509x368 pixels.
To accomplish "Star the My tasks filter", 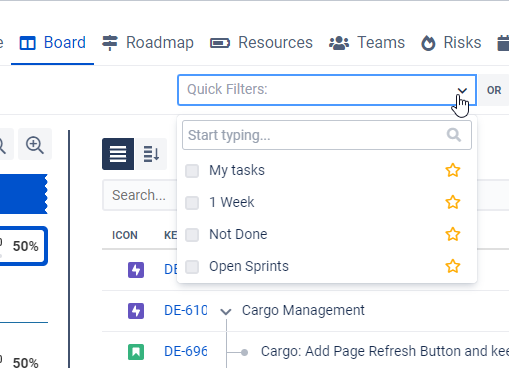I will coord(453,170).
